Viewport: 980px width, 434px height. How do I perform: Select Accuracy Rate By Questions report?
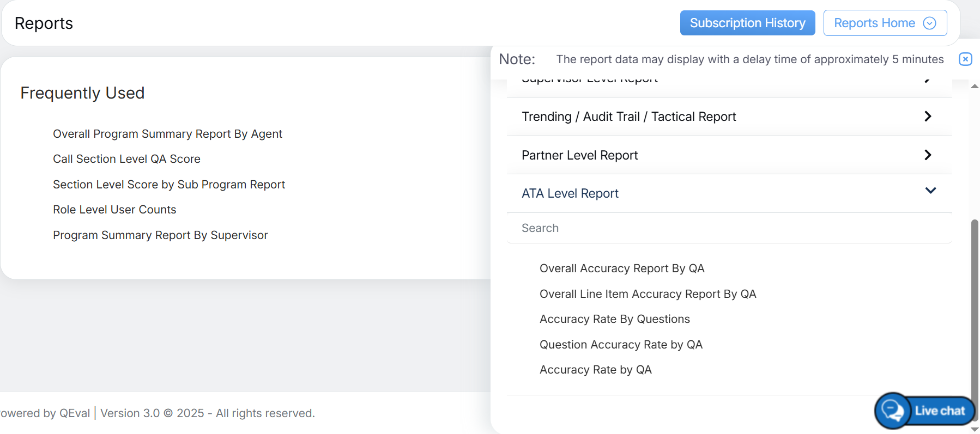(x=614, y=319)
